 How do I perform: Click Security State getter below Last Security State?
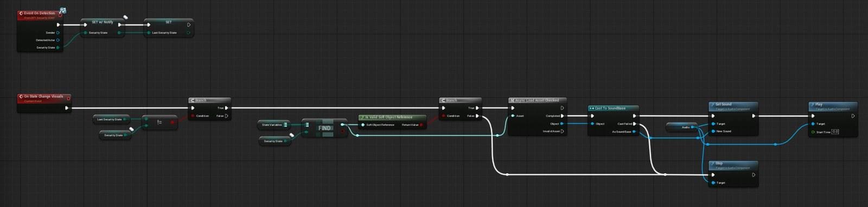point(115,135)
